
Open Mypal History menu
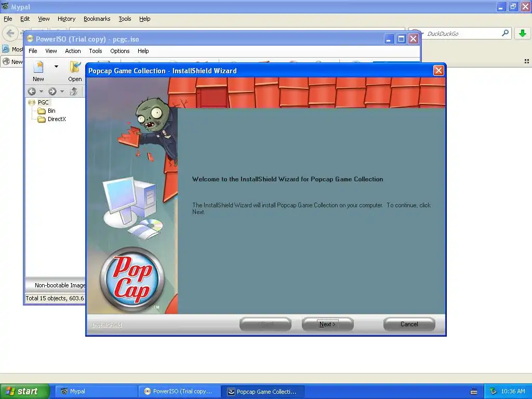(x=66, y=19)
